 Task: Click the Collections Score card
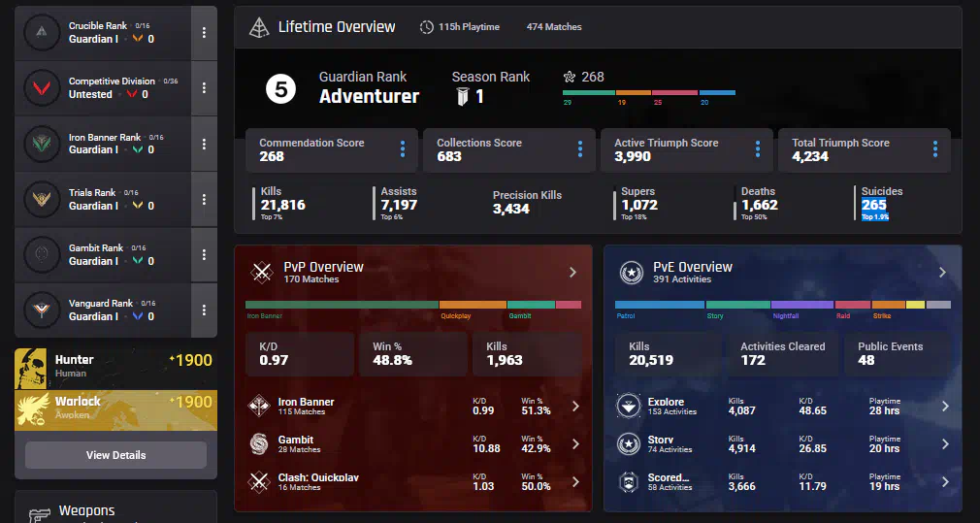pos(508,150)
